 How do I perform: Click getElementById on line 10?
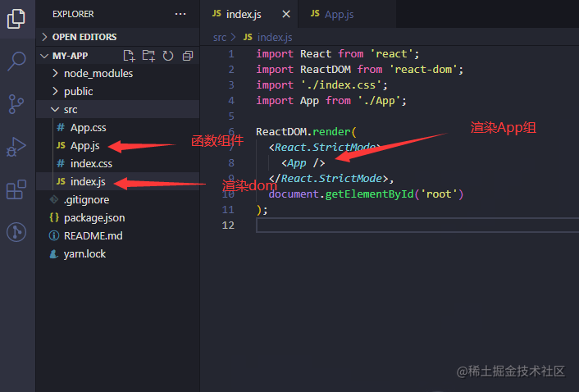369,194
